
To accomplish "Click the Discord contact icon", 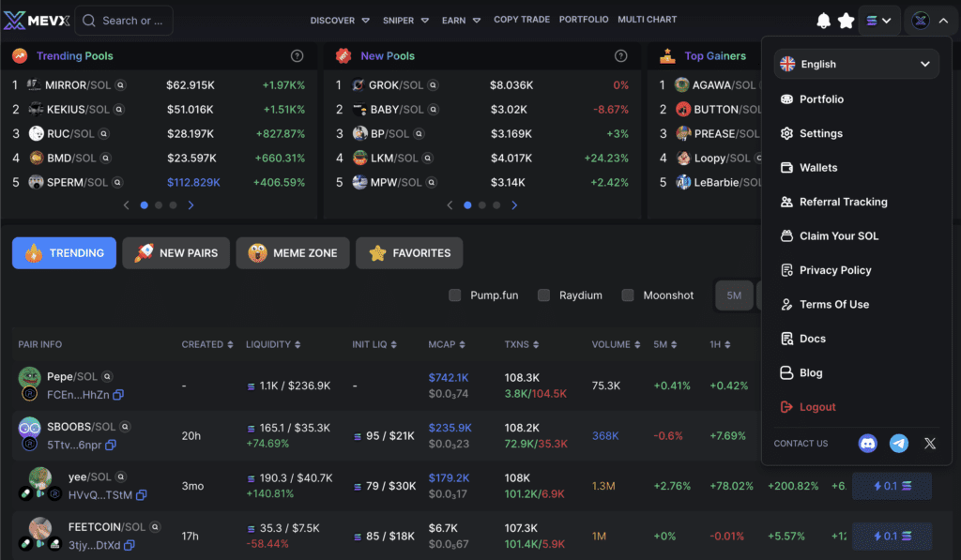I will click(868, 443).
